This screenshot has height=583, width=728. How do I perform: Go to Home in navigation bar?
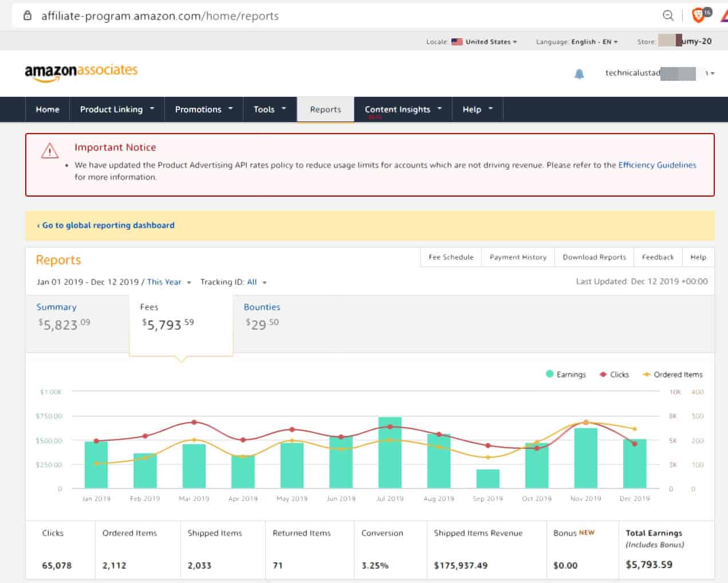click(48, 109)
